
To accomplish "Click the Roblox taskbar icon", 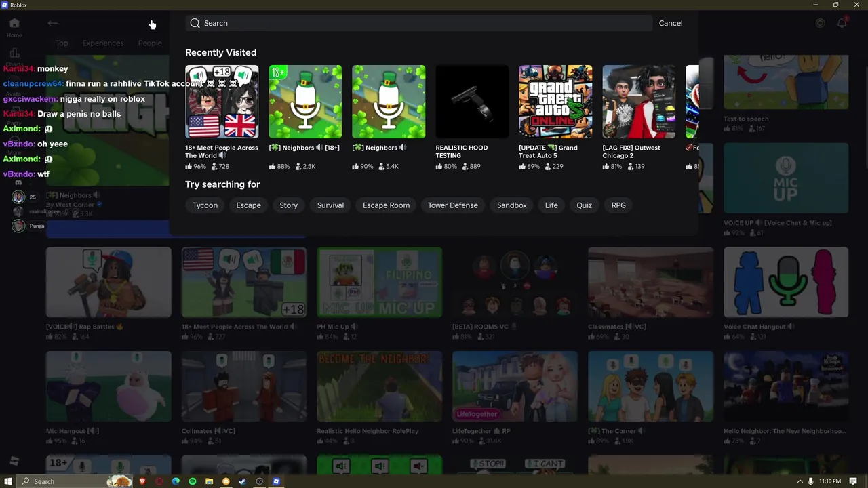I will pos(276,481).
